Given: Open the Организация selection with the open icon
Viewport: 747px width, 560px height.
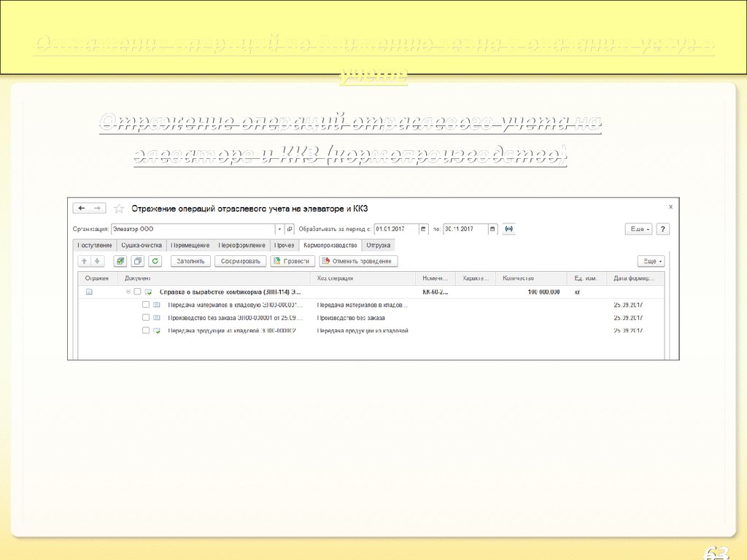Looking at the screenshot, I should 290,229.
